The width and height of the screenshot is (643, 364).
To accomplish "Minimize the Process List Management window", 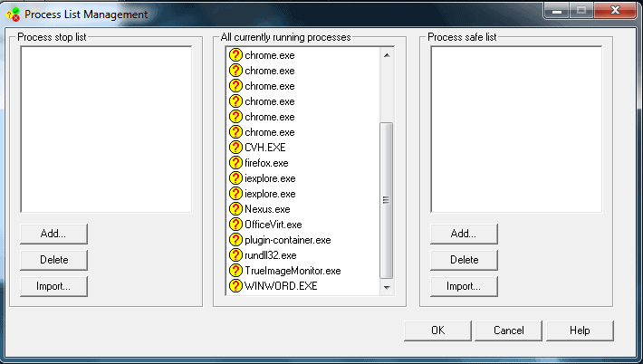I will click(x=556, y=11).
